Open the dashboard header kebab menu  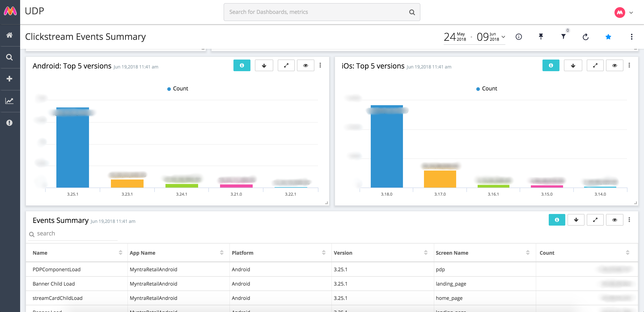[631, 37]
